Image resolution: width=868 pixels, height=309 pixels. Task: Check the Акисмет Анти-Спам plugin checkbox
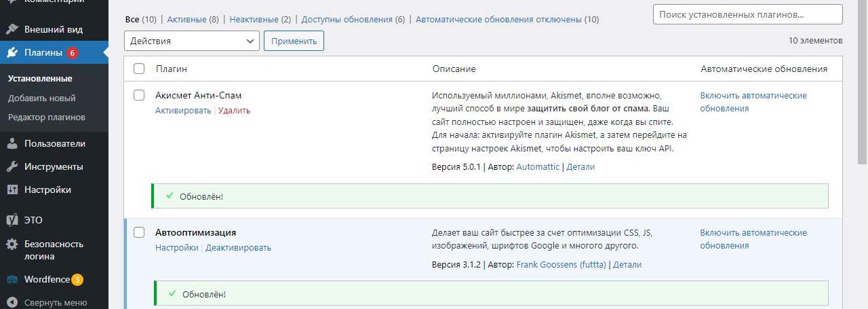(x=139, y=95)
